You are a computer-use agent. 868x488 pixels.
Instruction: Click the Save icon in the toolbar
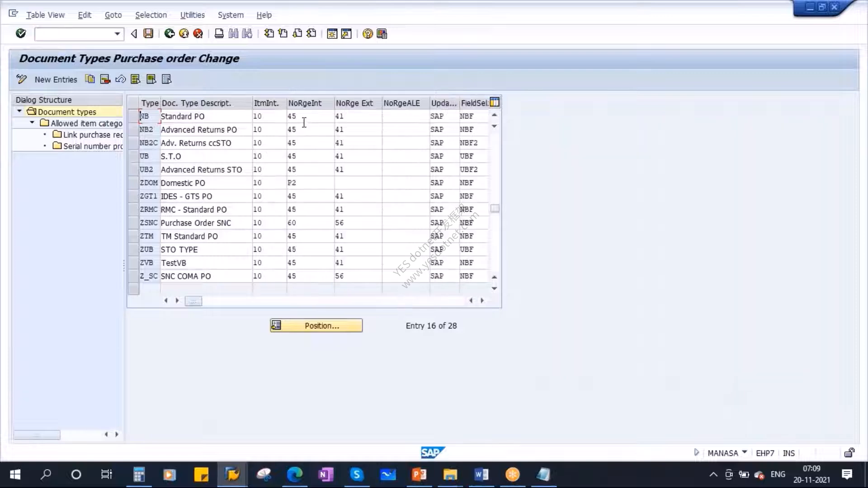click(148, 33)
